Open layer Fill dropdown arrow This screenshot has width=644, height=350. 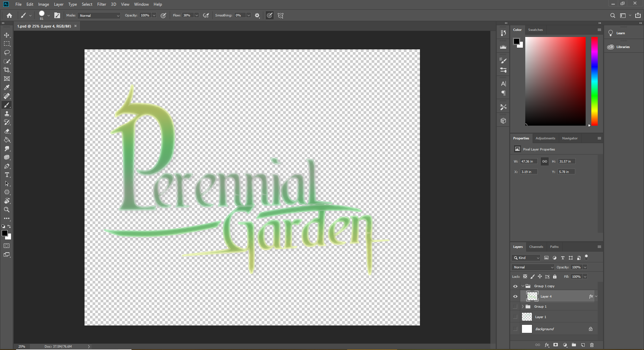(x=585, y=277)
